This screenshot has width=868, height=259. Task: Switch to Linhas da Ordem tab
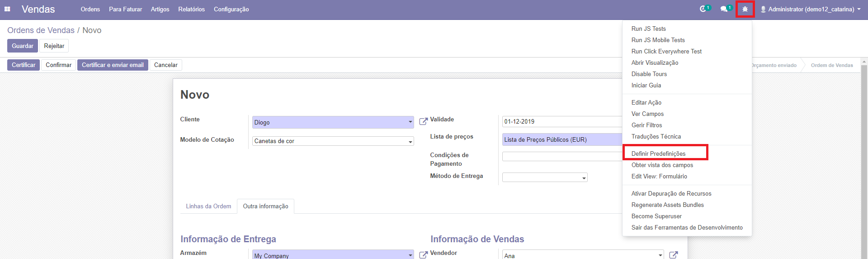208,206
